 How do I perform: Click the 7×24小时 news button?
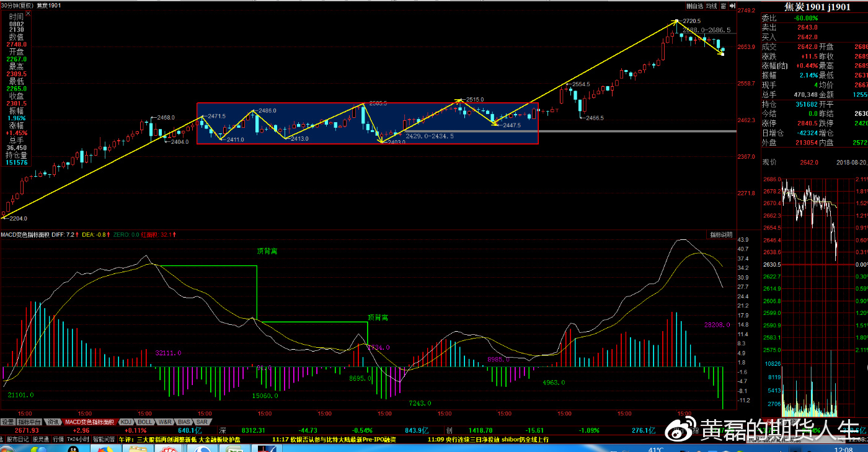pyautogui.click(x=77, y=439)
